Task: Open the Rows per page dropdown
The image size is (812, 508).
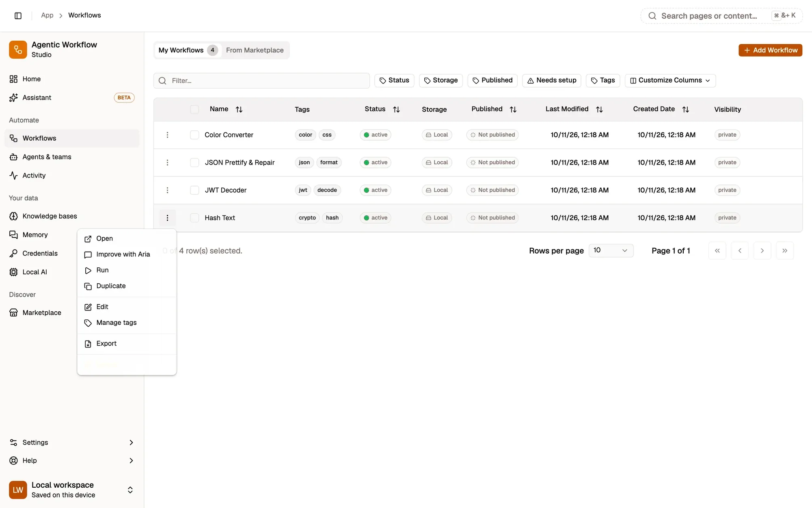Action: coord(611,250)
